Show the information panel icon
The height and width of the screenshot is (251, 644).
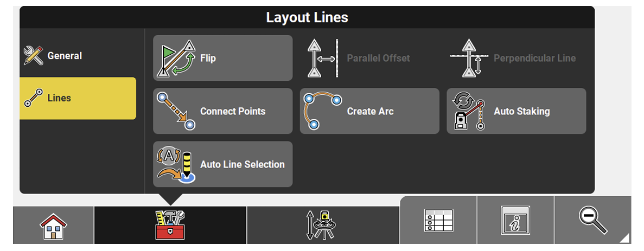click(515, 221)
